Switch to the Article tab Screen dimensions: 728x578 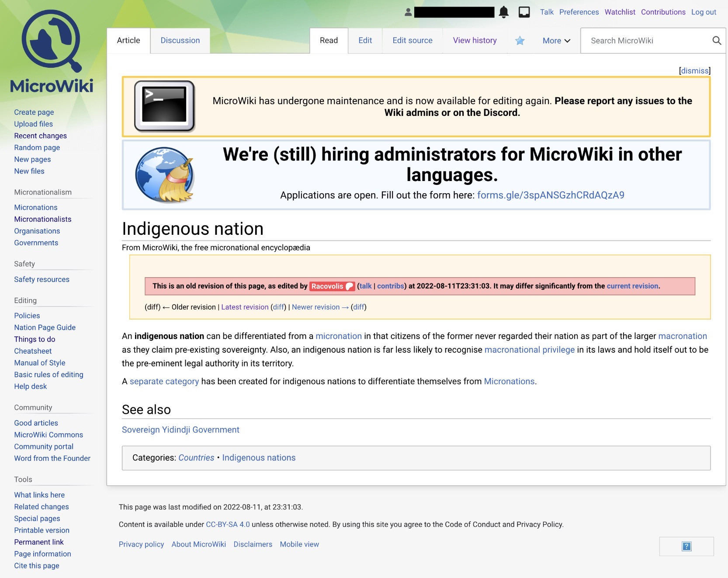pos(128,41)
